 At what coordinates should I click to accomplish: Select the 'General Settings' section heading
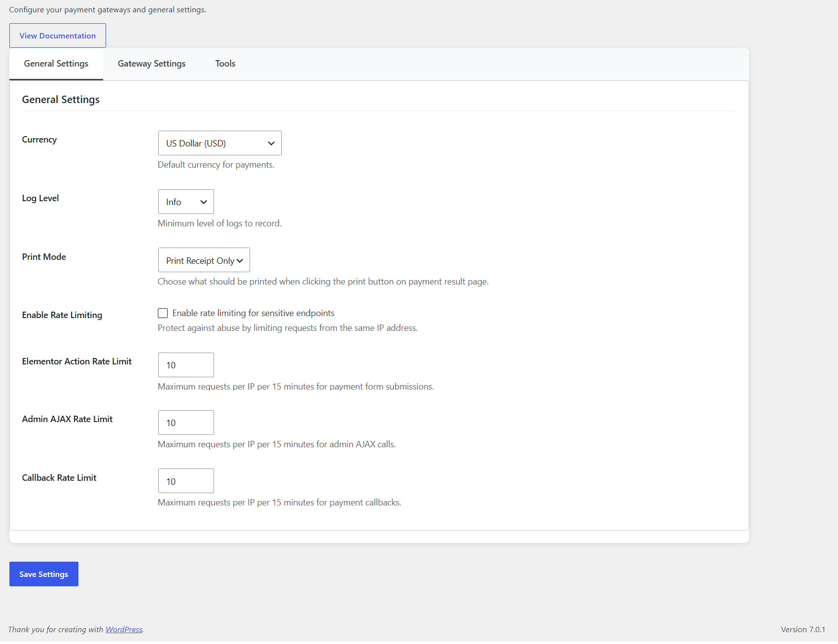click(x=61, y=100)
